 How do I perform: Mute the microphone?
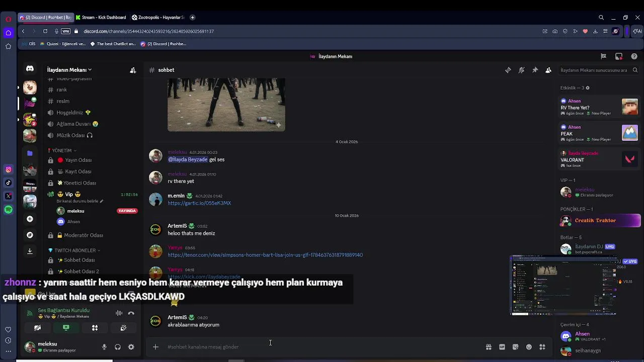pos(104,347)
